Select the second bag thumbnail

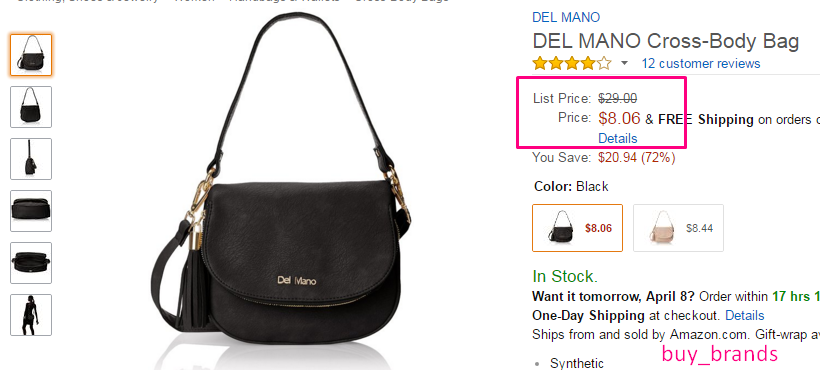tap(31, 107)
